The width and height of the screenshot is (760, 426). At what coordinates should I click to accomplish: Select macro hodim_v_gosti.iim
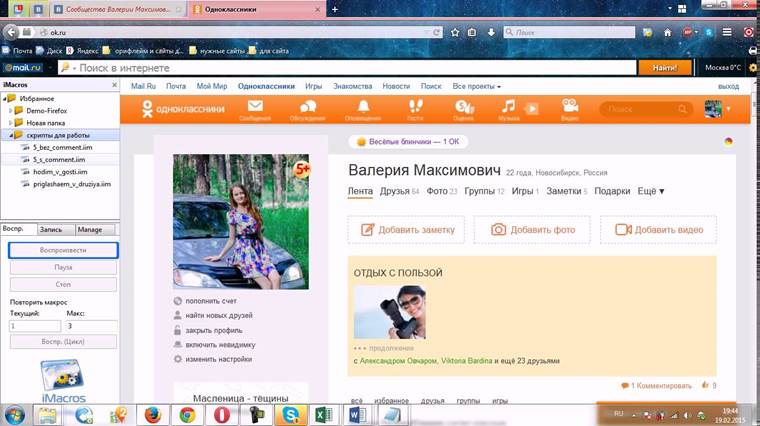(60, 172)
